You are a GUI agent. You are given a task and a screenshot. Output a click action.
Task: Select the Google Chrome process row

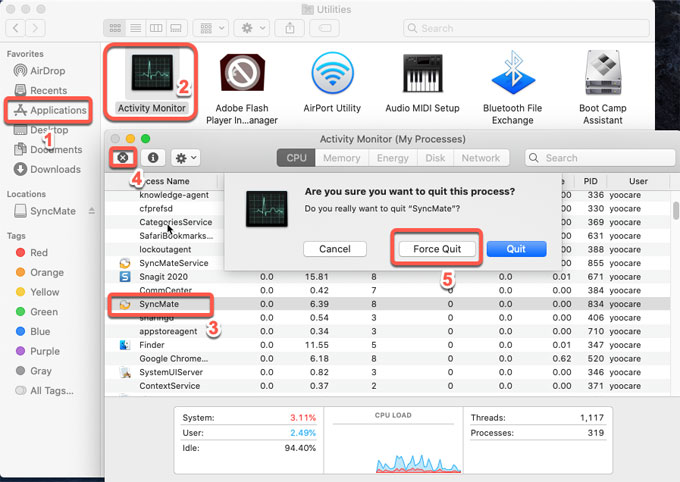(389, 359)
